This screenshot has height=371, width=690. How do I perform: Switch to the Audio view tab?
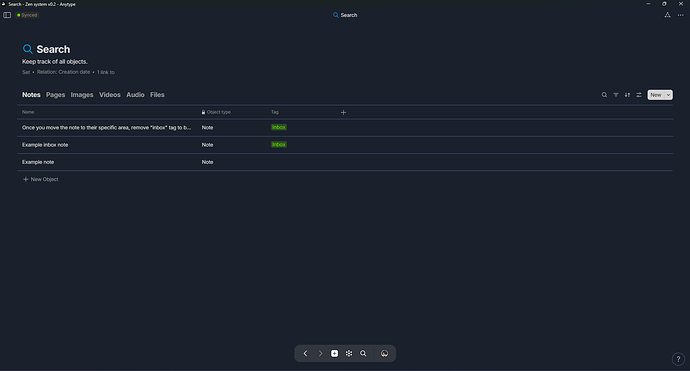(135, 95)
